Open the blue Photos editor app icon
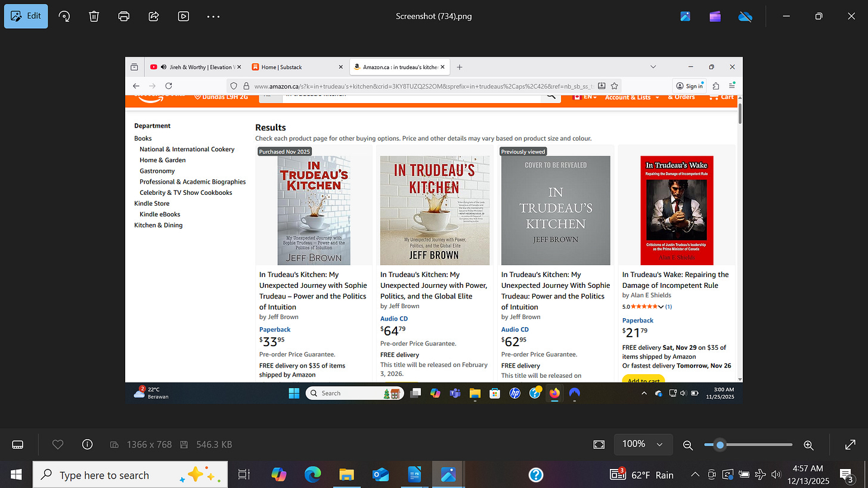 685,16
